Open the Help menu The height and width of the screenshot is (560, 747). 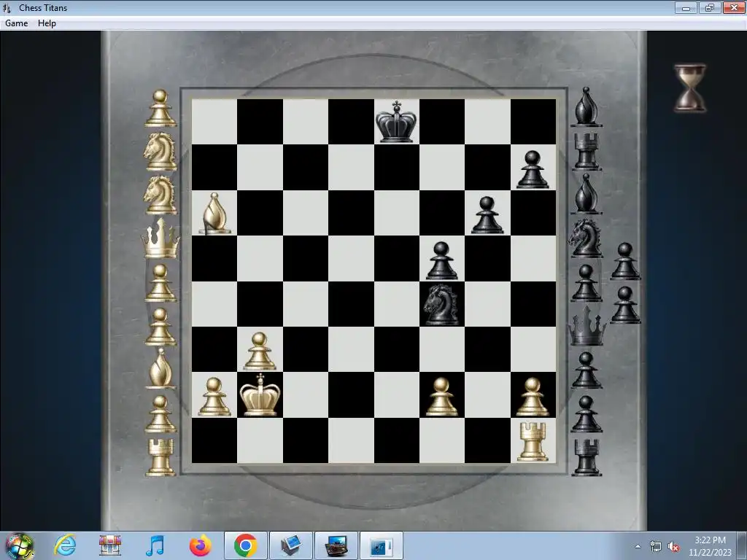pos(47,23)
